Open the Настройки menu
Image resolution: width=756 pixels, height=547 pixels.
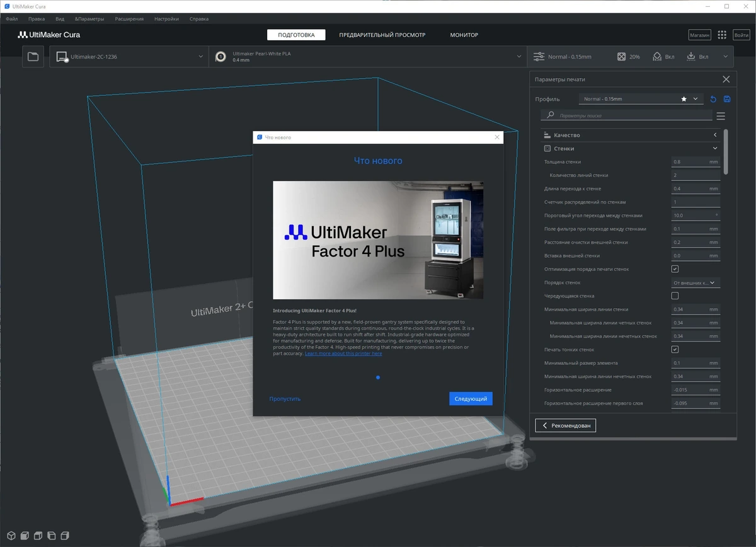click(166, 19)
